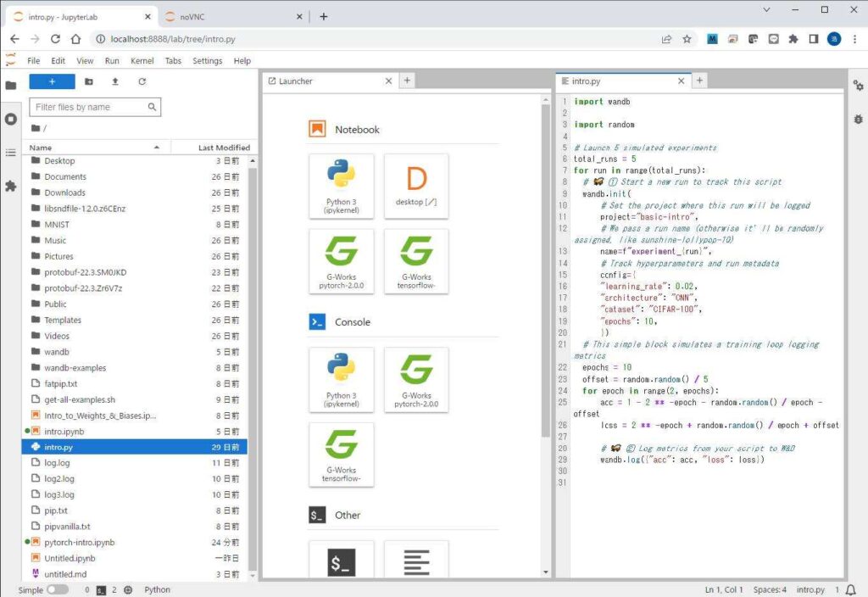Screen dimensions: 868x597
Task: Open pytorch-intro.ipynb in the file list
Action: click(x=79, y=543)
